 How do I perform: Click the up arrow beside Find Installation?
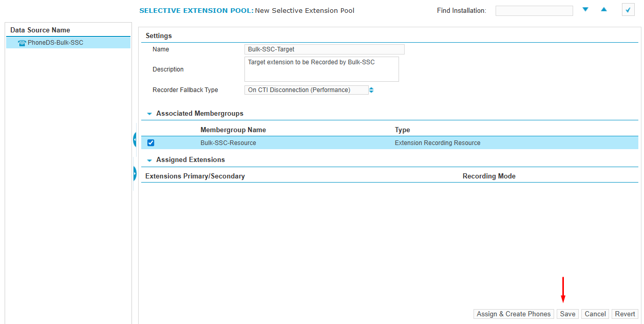604,9
